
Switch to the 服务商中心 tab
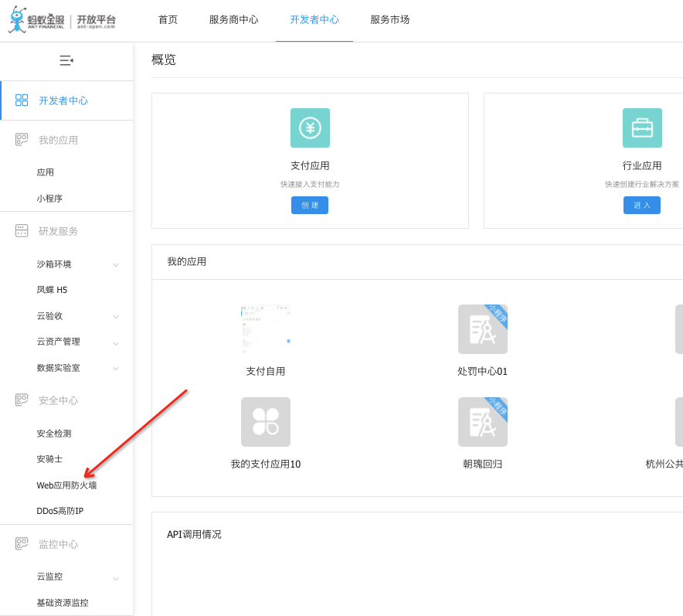(x=233, y=19)
